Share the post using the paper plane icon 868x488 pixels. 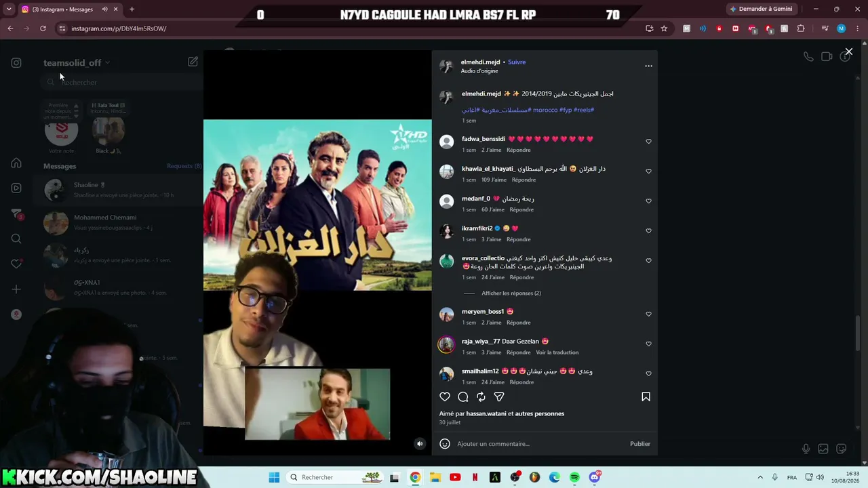(499, 396)
